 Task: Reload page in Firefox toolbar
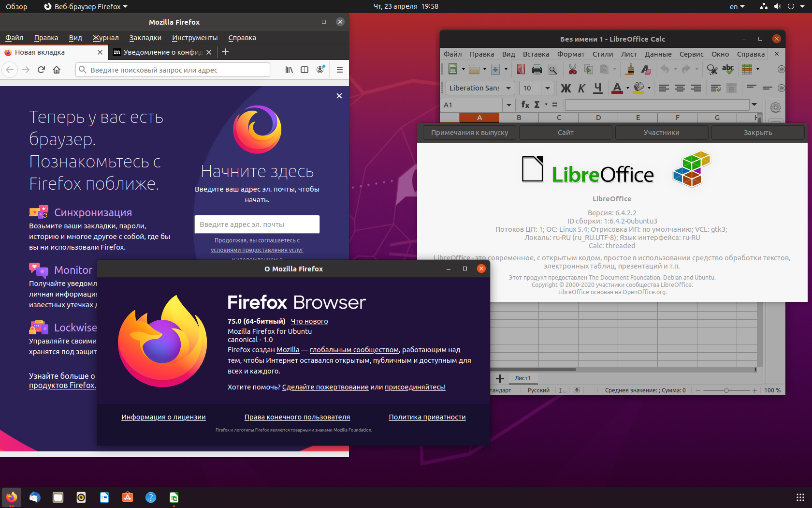[41, 70]
